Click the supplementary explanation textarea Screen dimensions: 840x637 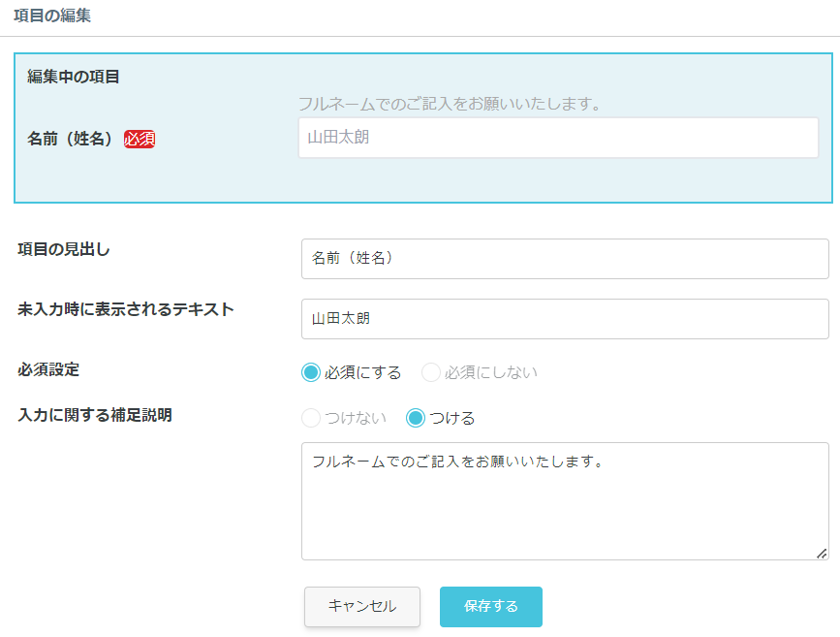(x=565, y=501)
